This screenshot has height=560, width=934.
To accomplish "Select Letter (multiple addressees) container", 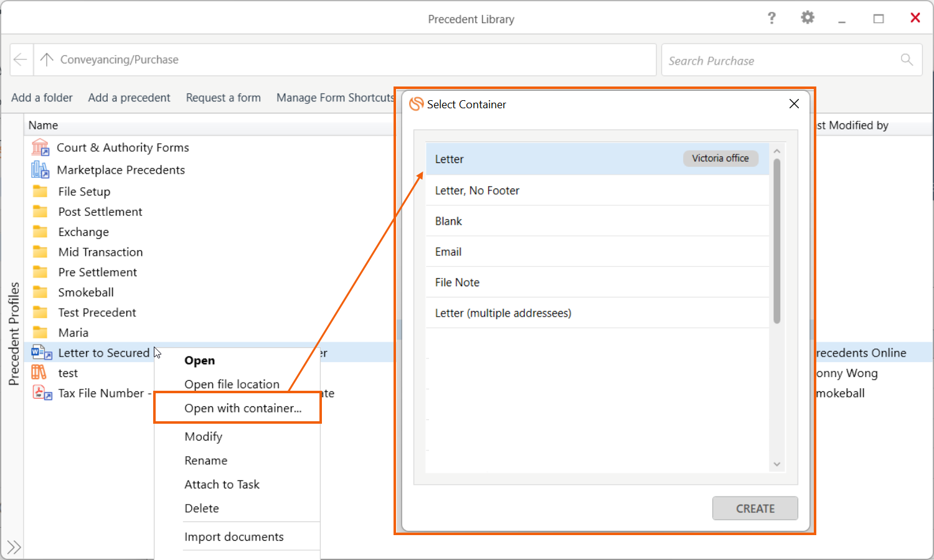I will pos(597,312).
